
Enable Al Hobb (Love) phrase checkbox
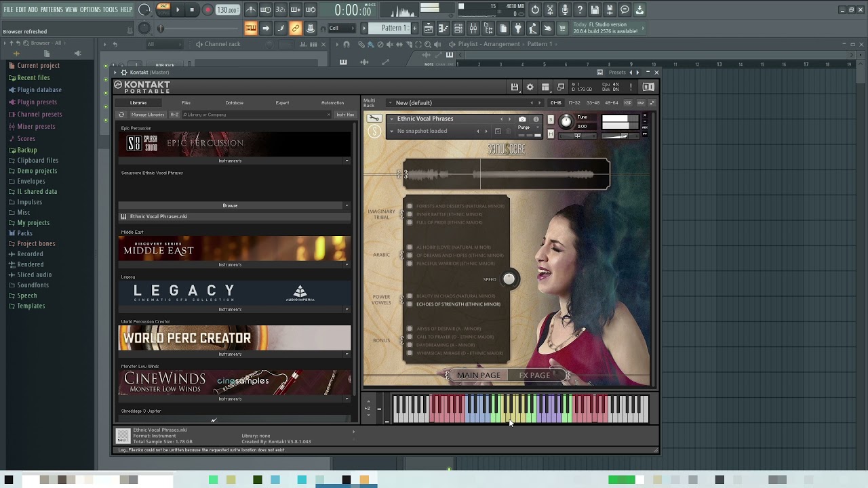click(410, 247)
